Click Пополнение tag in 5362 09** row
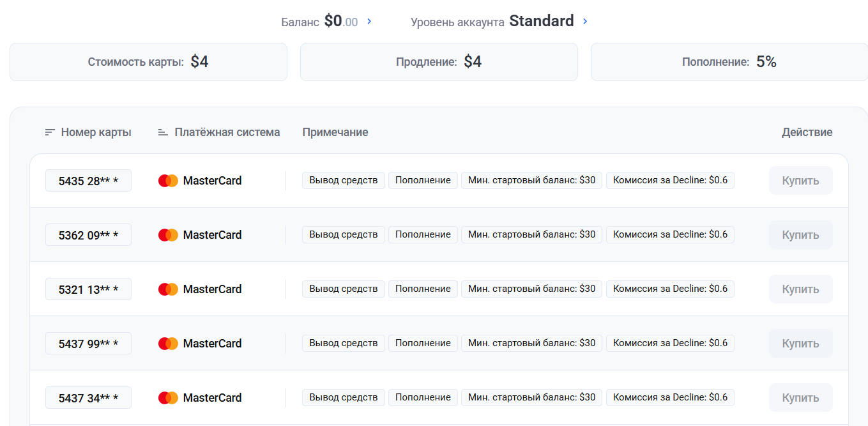This screenshot has width=868, height=426. [x=423, y=234]
